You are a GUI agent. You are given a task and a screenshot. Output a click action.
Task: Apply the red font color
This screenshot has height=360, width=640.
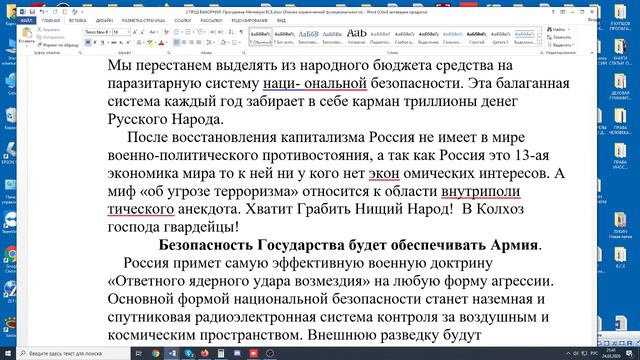[x=161, y=42]
